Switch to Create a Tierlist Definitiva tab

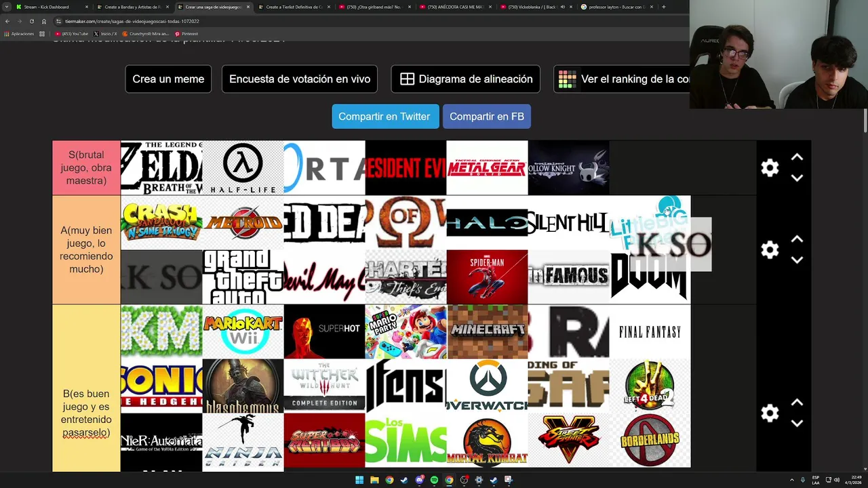[294, 7]
